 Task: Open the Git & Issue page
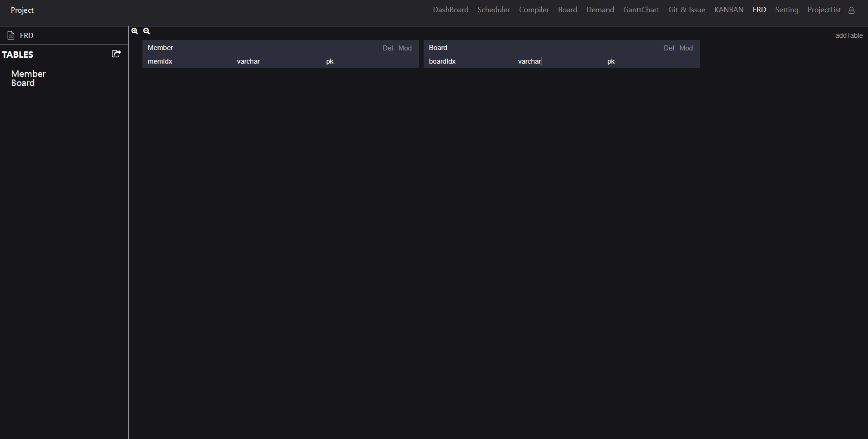[687, 9]
